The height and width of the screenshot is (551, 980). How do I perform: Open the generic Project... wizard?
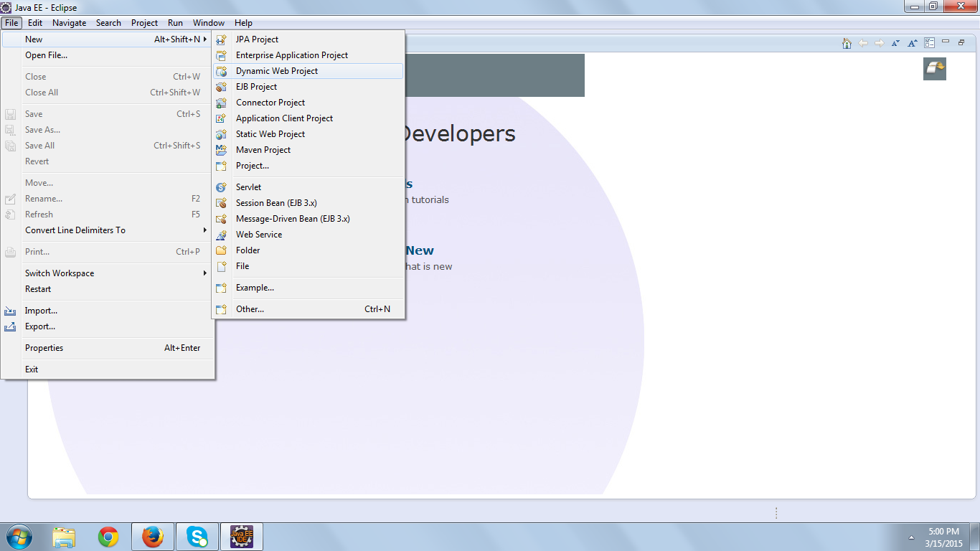[308, 166]
